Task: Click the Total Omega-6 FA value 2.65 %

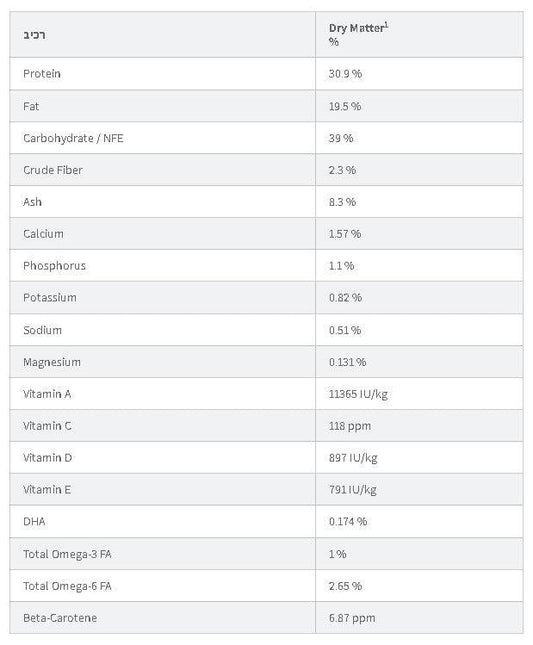Action: [345, 586]
